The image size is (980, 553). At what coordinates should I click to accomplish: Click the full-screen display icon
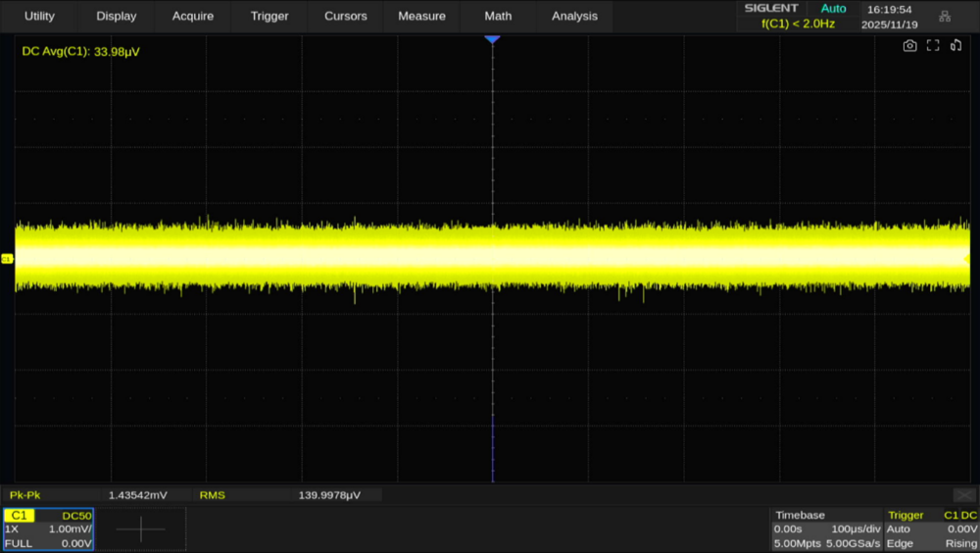tap(933, 45)
